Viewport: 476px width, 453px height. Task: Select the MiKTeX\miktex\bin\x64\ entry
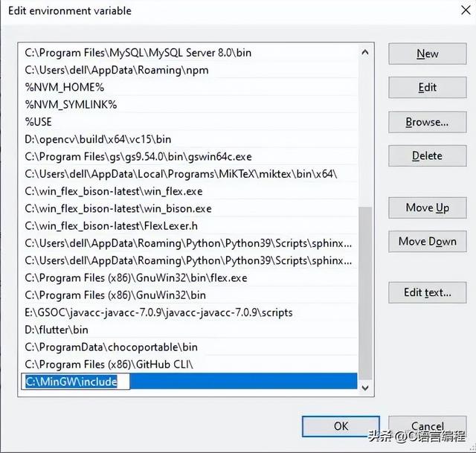190,174
